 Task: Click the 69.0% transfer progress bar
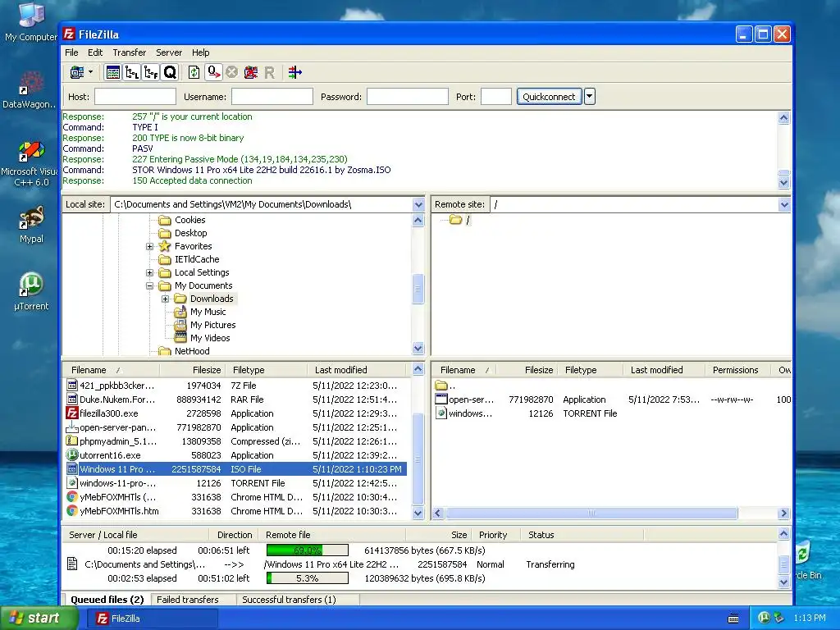point(308,550)
